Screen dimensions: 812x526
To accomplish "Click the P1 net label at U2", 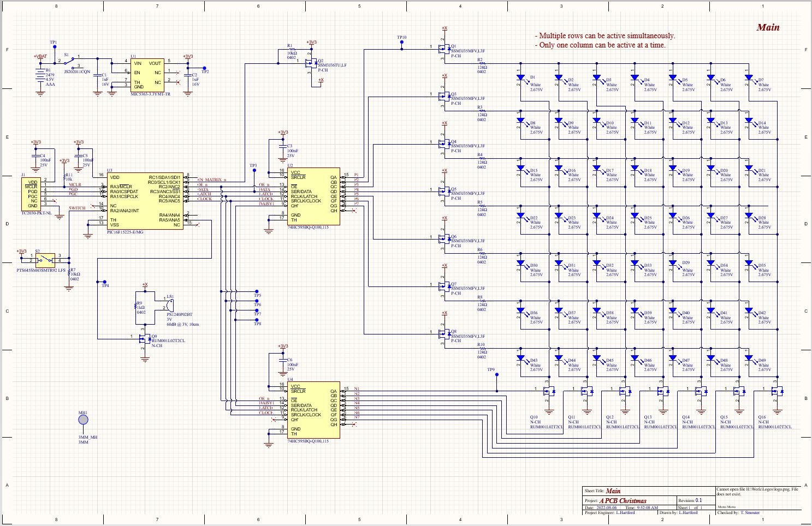I will (357, 175).
